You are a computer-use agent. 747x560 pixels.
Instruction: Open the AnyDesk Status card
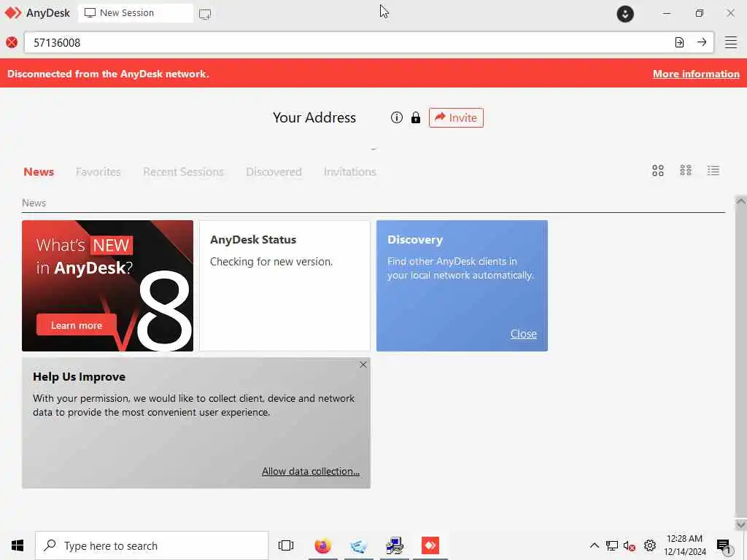[x=285, y=286]
